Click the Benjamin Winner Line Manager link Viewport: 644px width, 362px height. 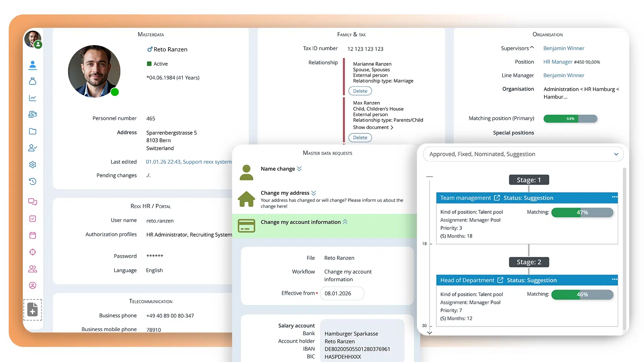coord(563,75)
